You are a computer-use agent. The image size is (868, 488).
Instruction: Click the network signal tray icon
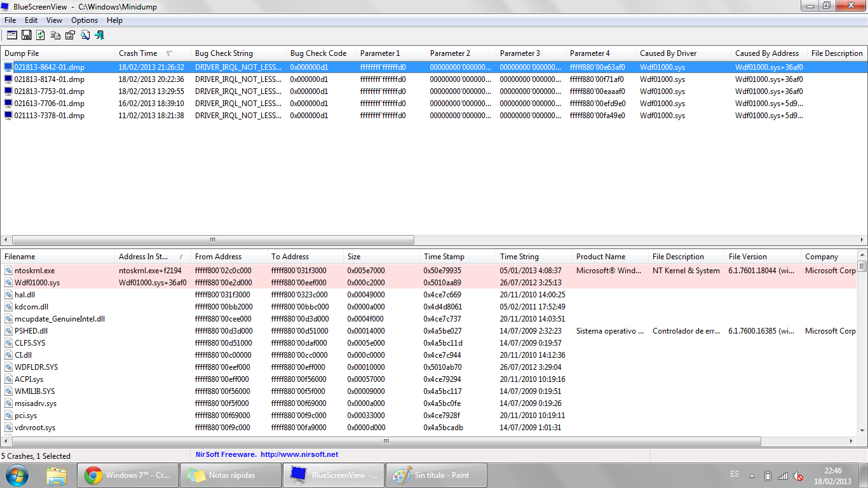[783, 475]
